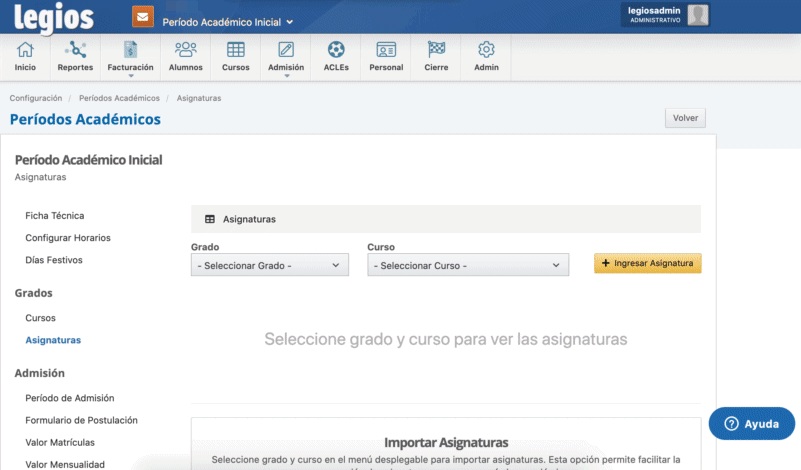This screenshot has height=470, width=801.
Task: Expand the Período Académico Inicial selector
Action: click(x=228, y=22)
